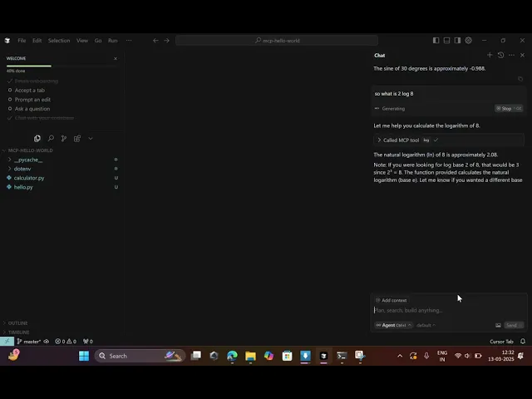Screen dimensions: 532x399
Task: Open ports forwarded status item
Action: coord(88,342)
